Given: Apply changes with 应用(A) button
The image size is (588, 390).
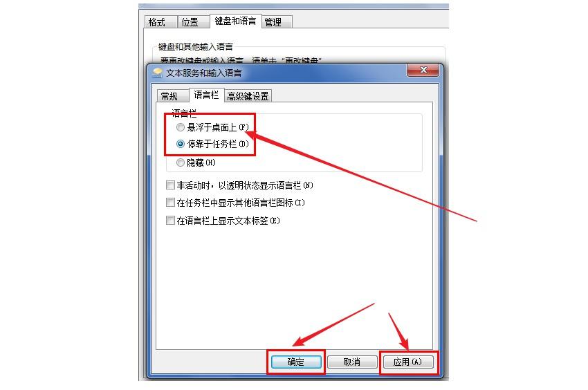Looking at the screenshot, I should pyautogui.click(x=407, y=362).
